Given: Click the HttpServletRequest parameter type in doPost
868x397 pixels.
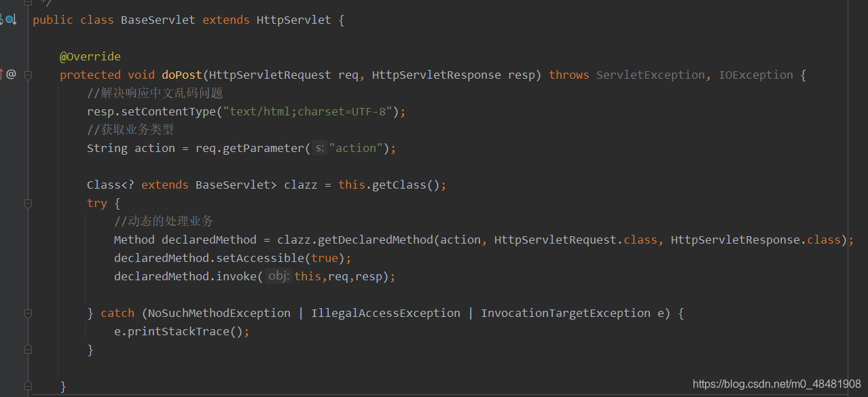Looking at the screenshot, I should click(270, 75).
